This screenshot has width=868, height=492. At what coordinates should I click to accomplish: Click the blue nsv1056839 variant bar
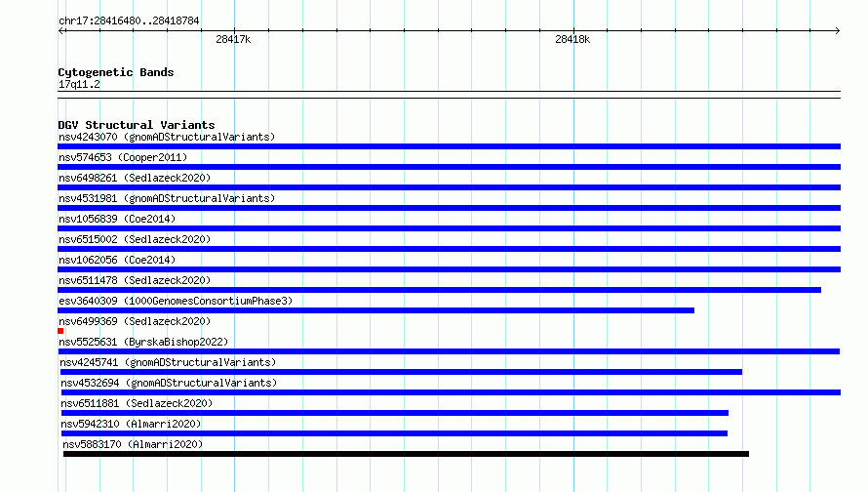[x=449, y=228]
